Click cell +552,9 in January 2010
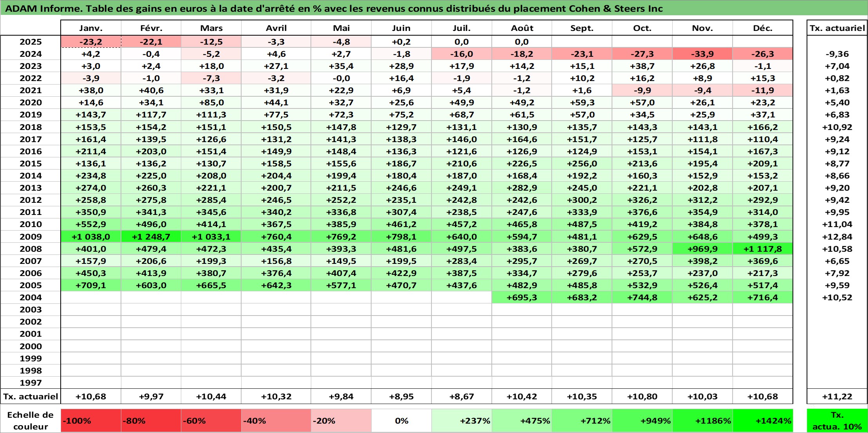This screenshot has height=433, width=868. click(91, 224)
